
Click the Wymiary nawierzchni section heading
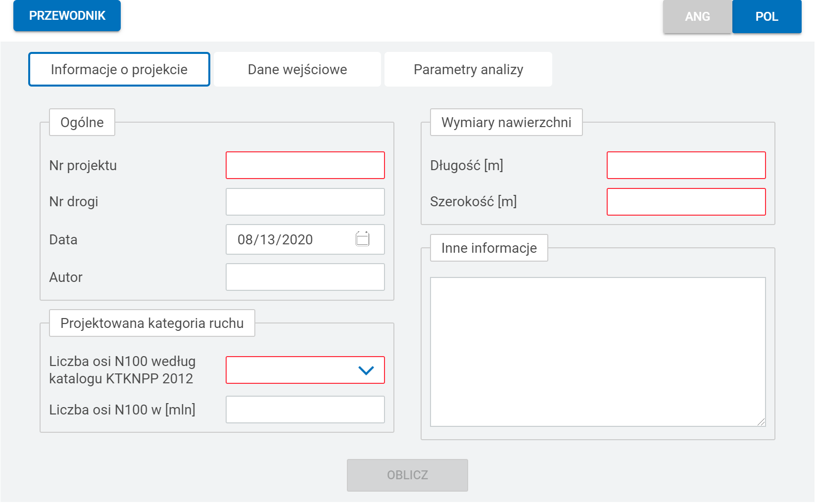[x=506, y=123]
